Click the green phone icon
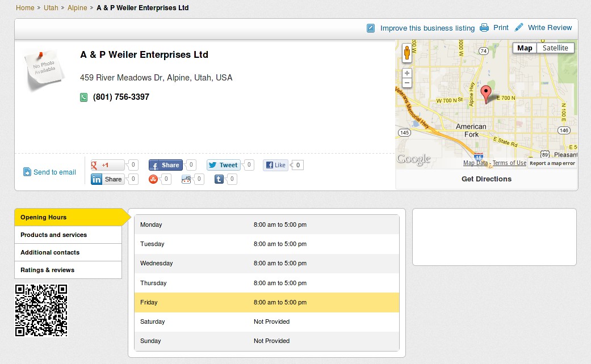591x364 pixels. [x=84, y=98]
